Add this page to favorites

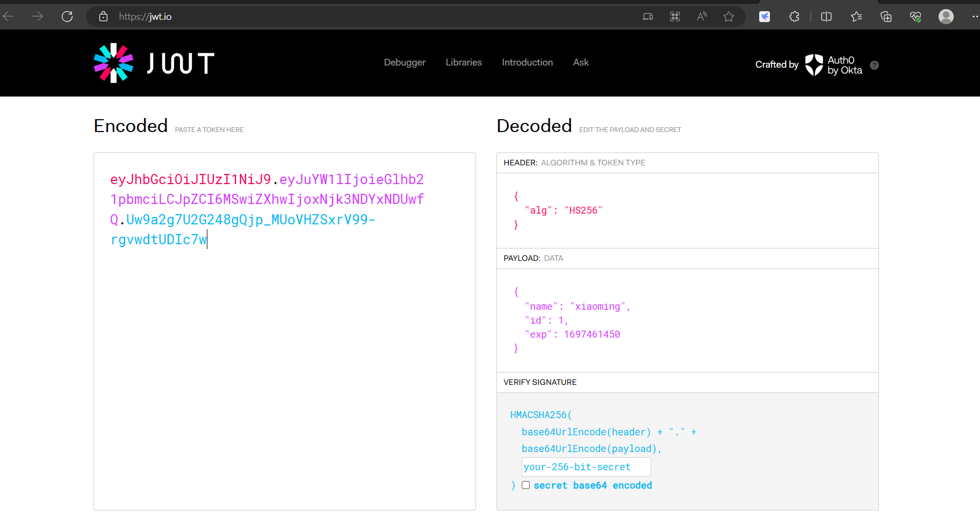point(729,17)
